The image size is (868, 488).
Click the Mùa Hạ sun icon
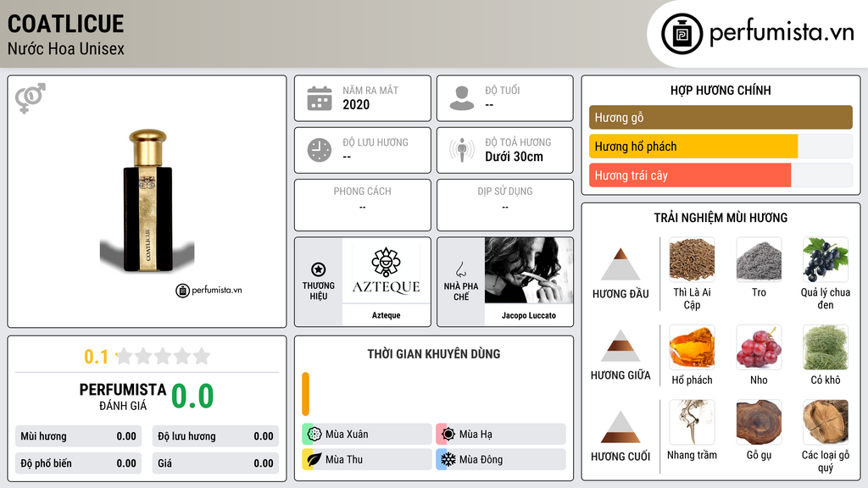click(x=448, y=435)
